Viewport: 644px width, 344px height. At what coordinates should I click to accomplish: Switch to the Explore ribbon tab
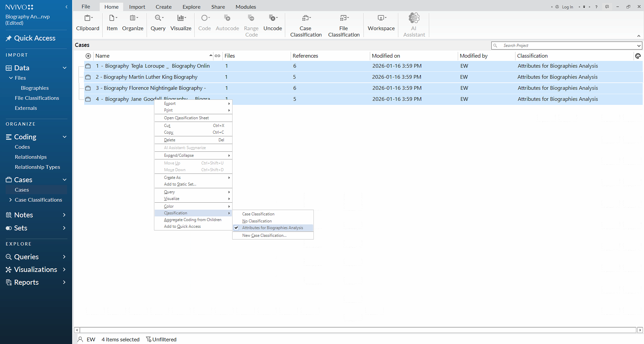click(x=191, y=7)
